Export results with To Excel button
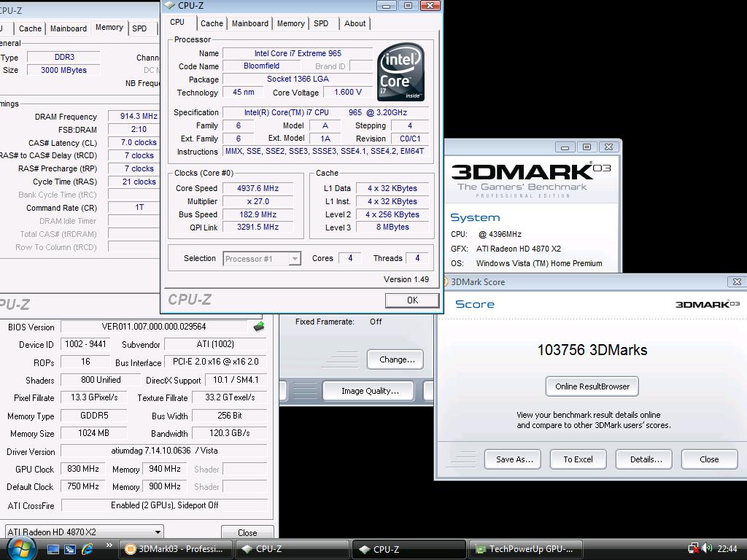747x560 pixels. (578, 459)
